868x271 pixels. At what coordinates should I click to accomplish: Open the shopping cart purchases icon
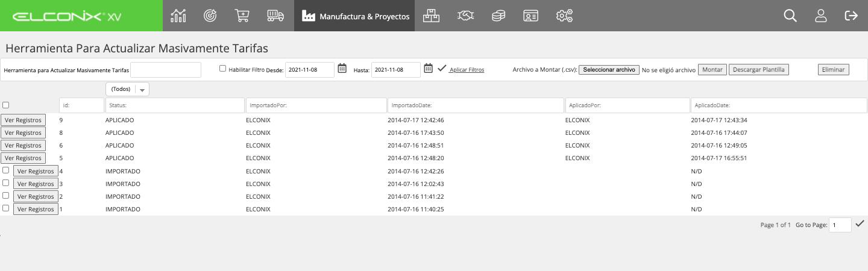point(242,16)
